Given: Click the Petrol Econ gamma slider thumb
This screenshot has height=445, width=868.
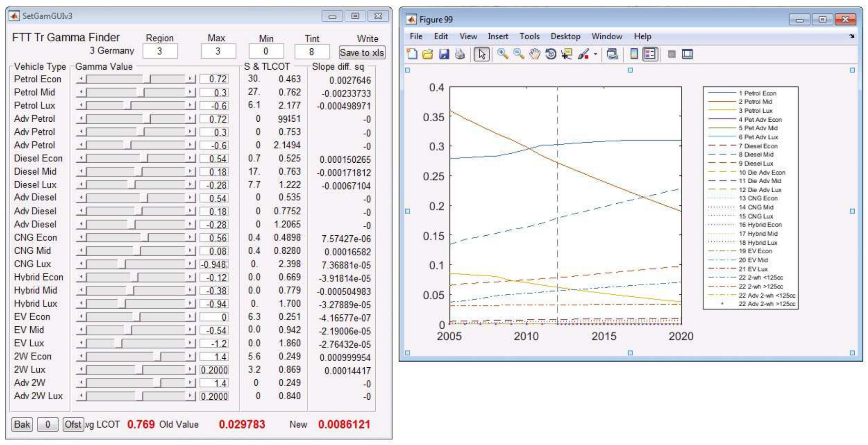Looking at the screenshot, I should coord(147,79).
